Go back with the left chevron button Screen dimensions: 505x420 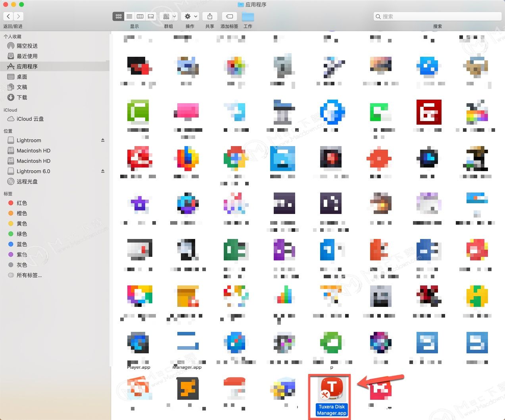8,16
